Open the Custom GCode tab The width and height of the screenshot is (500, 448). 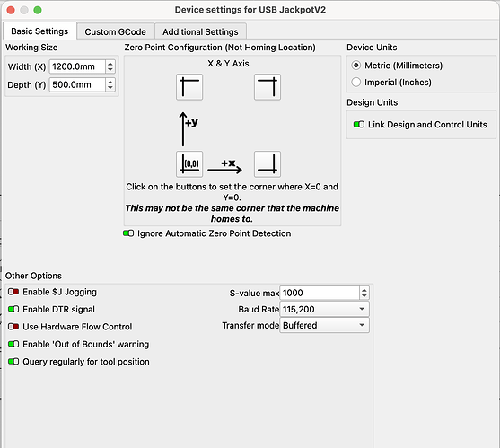(x=116, y=32)
